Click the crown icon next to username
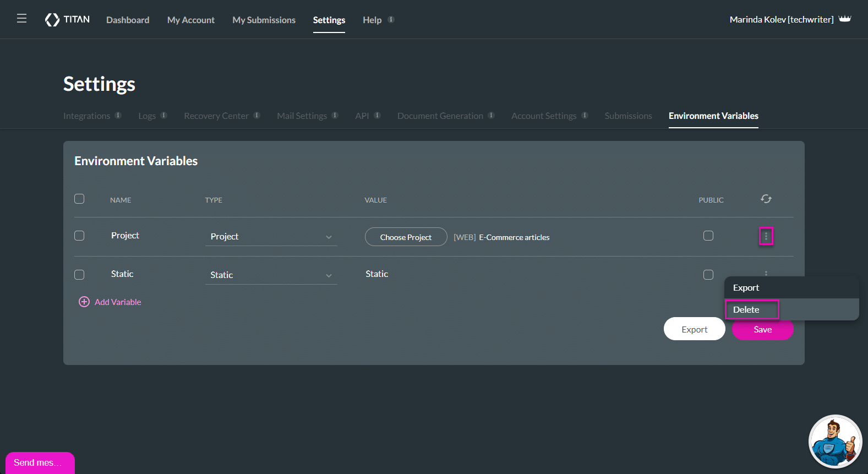Screen dimensions: 868x474 845,19
